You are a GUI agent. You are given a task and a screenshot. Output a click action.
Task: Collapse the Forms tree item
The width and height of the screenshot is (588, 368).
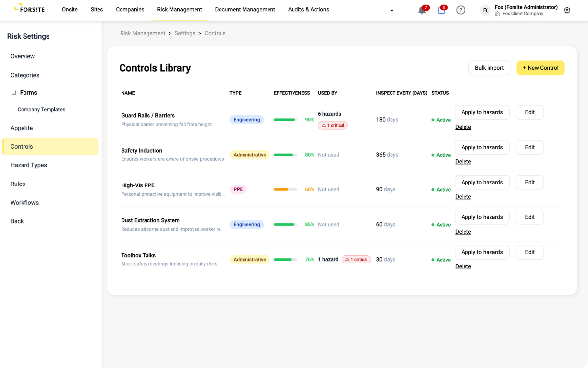point(14,93)
